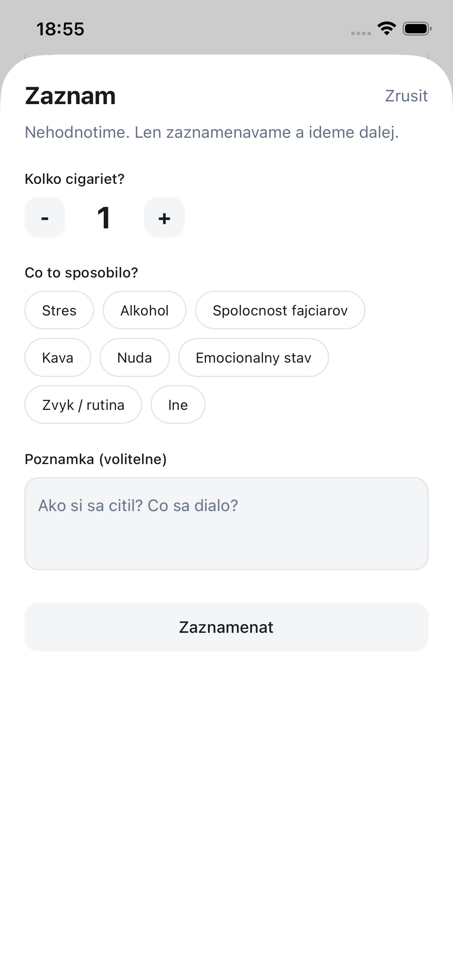453x980 pixels.
Task: Select the Stres trigger chip
Action: 59,310
